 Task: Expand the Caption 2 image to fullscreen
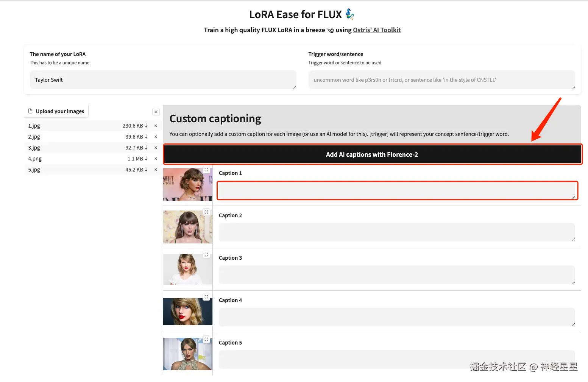(206, 212)
